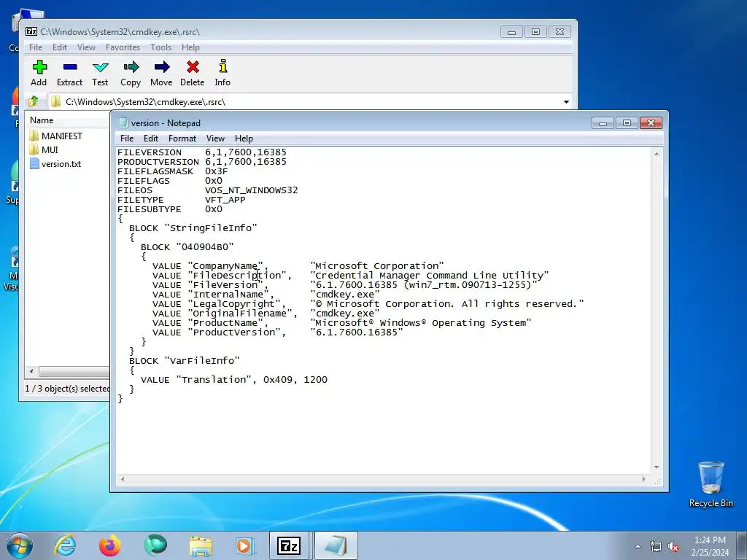Switch to Notepad via taskbar button
This screenshot has width=747, height=560.
[x=336, y=545]
